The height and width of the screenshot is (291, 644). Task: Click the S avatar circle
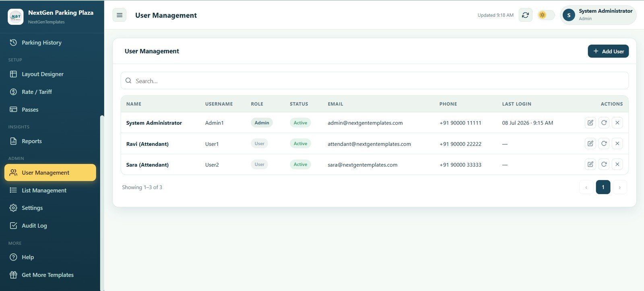[x=569, y=15]
